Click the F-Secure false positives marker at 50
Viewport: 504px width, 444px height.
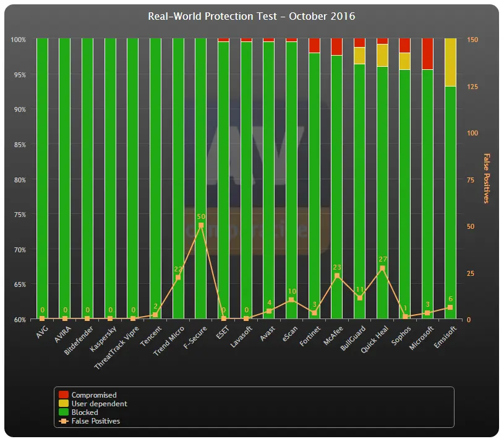tap(201, 225)
